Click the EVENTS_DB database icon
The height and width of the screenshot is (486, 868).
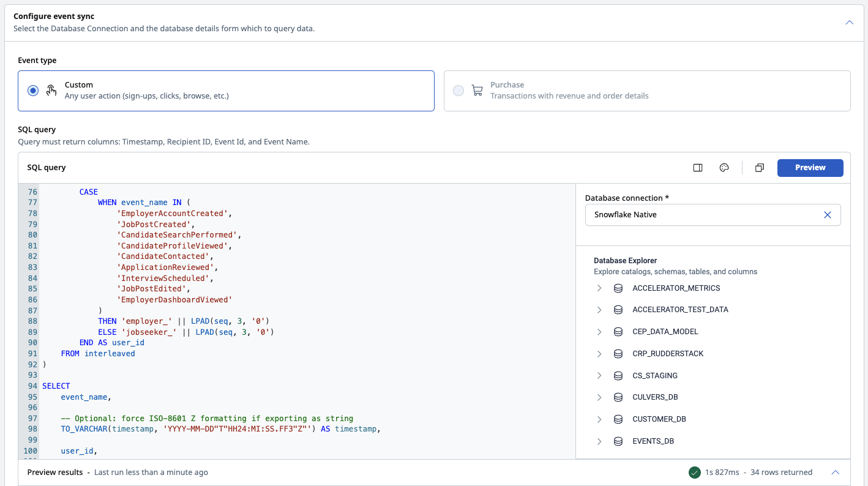pyautogui.click(x=618, y=441)
